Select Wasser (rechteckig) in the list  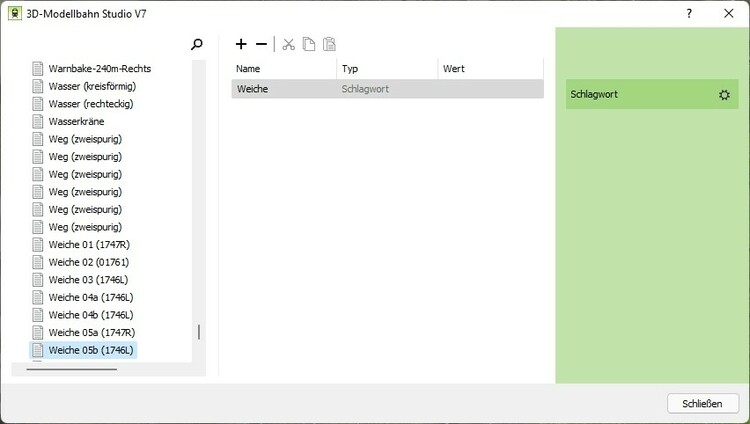click(91, 104)
